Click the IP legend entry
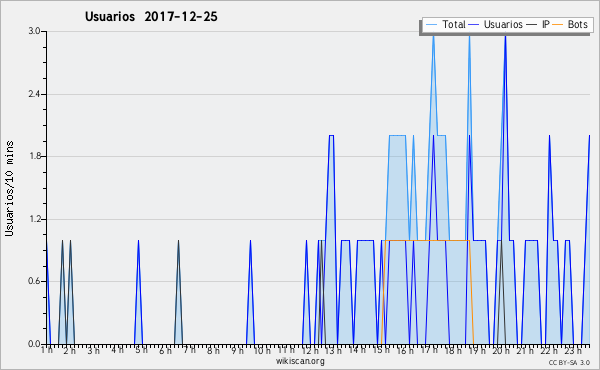This screenshot has width=600, height=370. 538,24
